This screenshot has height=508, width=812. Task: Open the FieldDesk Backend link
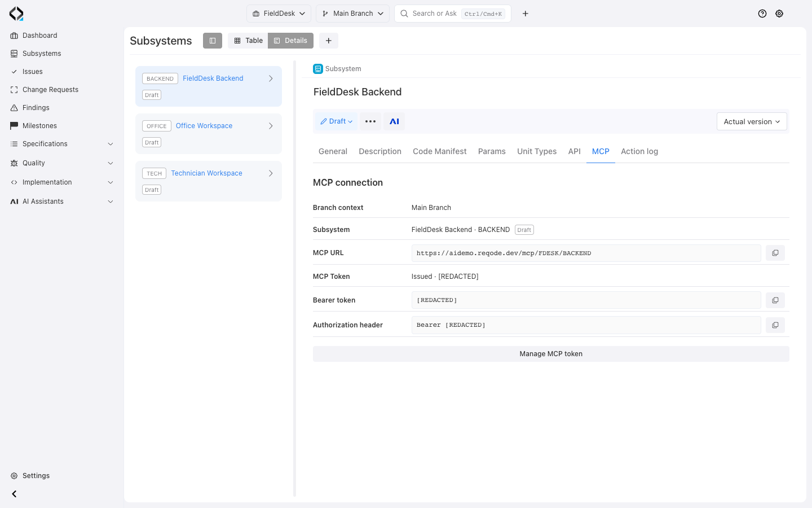pos(213,78)
